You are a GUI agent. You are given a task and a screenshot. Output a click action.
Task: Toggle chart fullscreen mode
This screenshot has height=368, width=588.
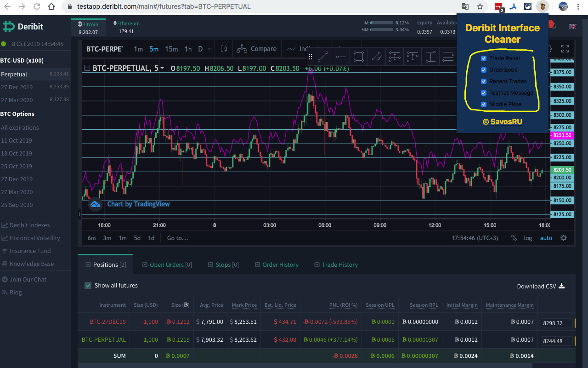pyautogui.click(x=565, y=49)
